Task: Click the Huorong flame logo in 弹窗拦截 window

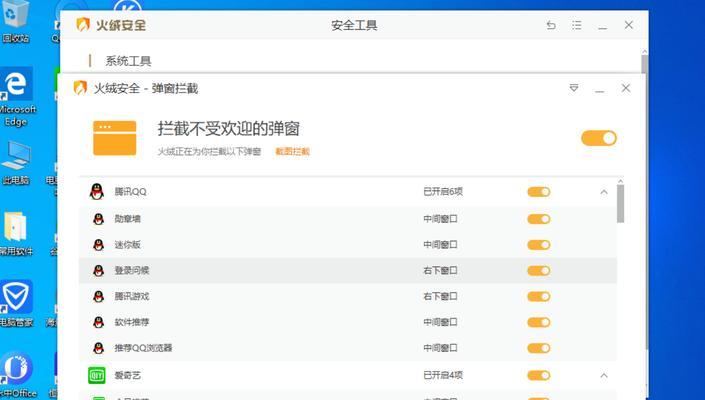Action: (80, 88)
